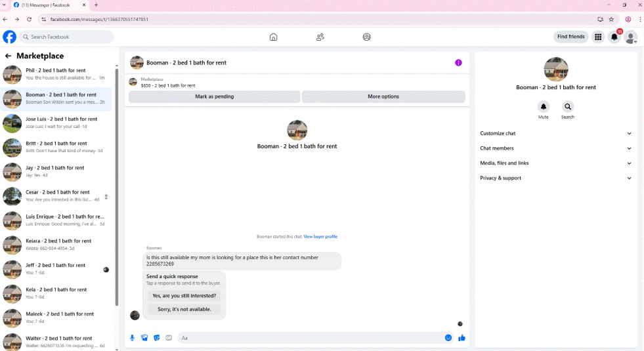Open Cesar's conversation
This screenshot has height=351, width=644.
[56, 196]
